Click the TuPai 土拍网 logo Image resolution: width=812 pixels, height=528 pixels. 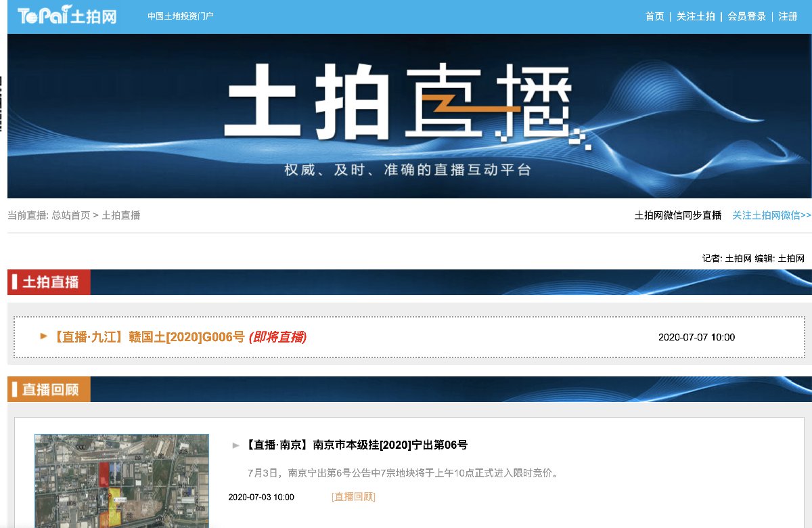point(67,16)
